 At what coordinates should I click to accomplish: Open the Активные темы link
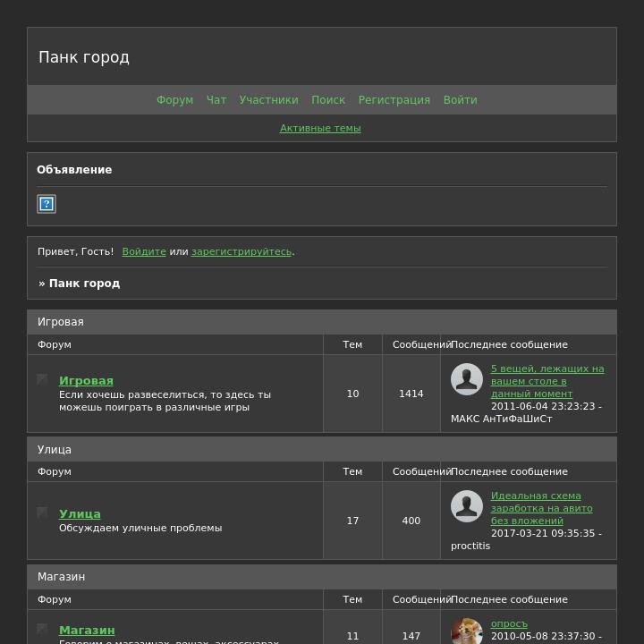[320, 128]
